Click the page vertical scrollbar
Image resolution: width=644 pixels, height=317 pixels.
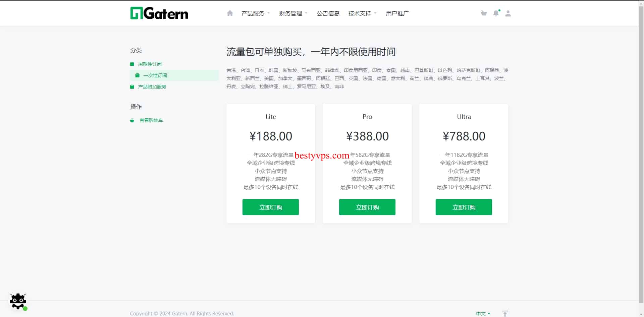coord(641,151)
